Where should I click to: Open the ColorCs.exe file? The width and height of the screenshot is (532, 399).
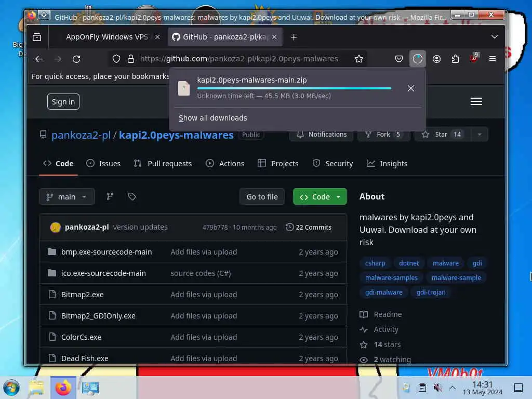coord(81,337)
